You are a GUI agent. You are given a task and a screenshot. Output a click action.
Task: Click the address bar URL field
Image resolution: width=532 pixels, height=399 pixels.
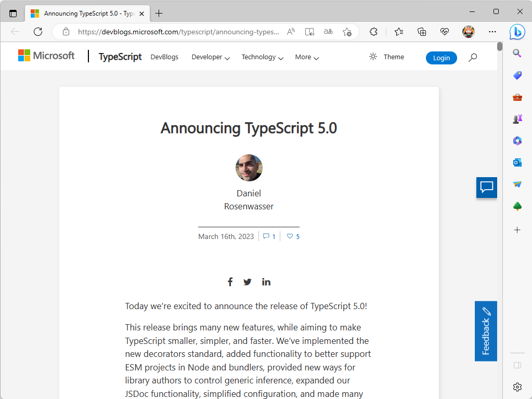pyautogui.click(x=178, y=32)
